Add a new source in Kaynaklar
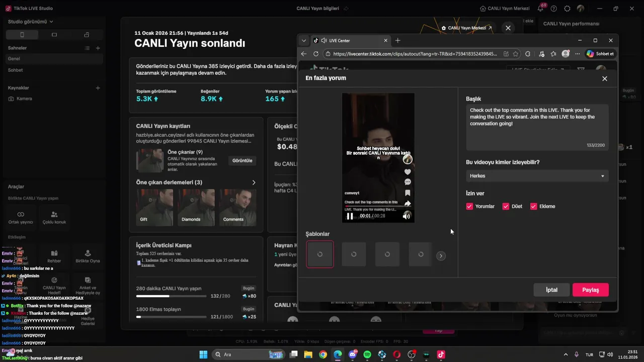The width and height of the screenshot is (644, 362). [98, 88]
